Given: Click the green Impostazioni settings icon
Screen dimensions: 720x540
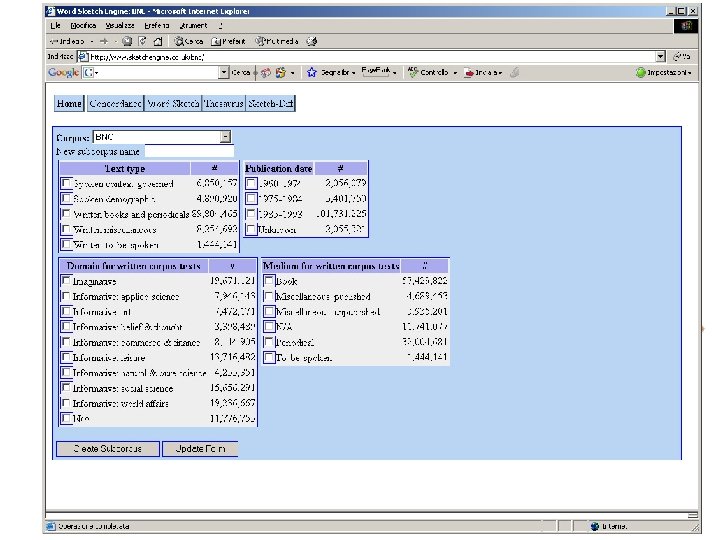Looking at the screenshot, I should coord(641,73).
